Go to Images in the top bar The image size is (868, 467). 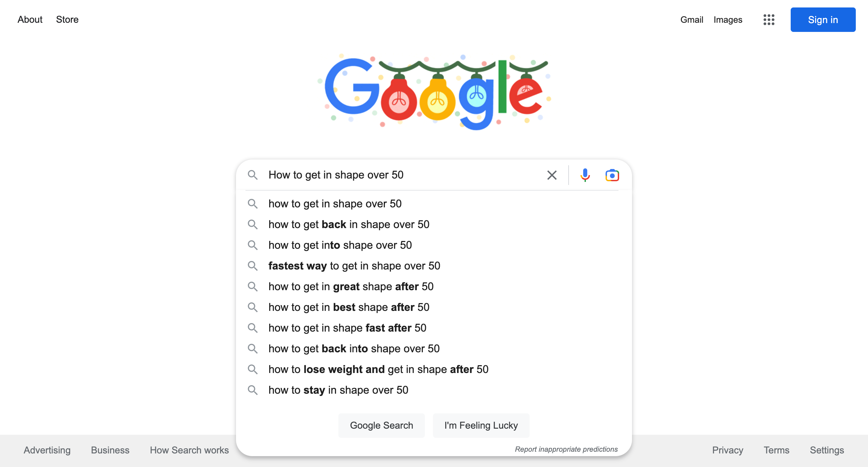click(x=728, y=20)
